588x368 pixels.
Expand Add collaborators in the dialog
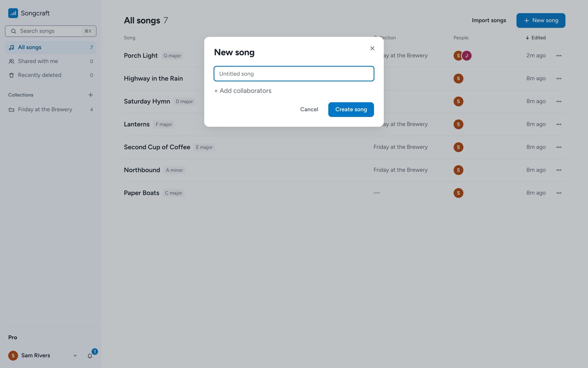[x=243, y=91]
